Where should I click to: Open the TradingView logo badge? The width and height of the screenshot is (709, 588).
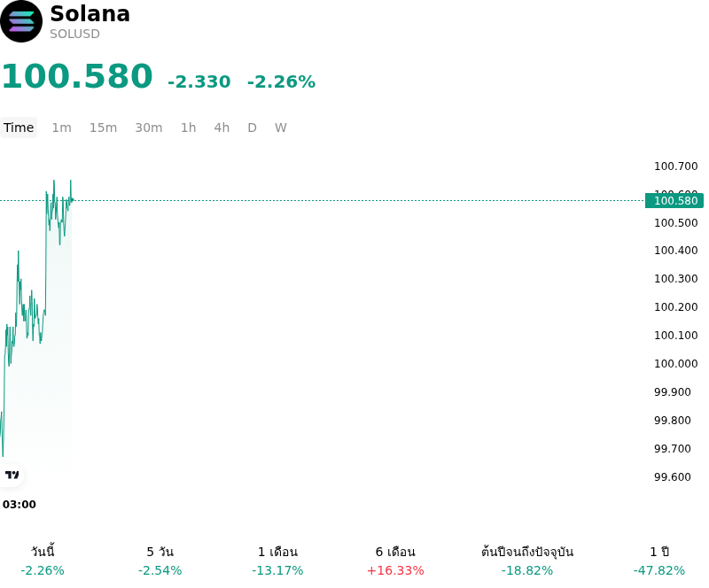coord(11,475)
